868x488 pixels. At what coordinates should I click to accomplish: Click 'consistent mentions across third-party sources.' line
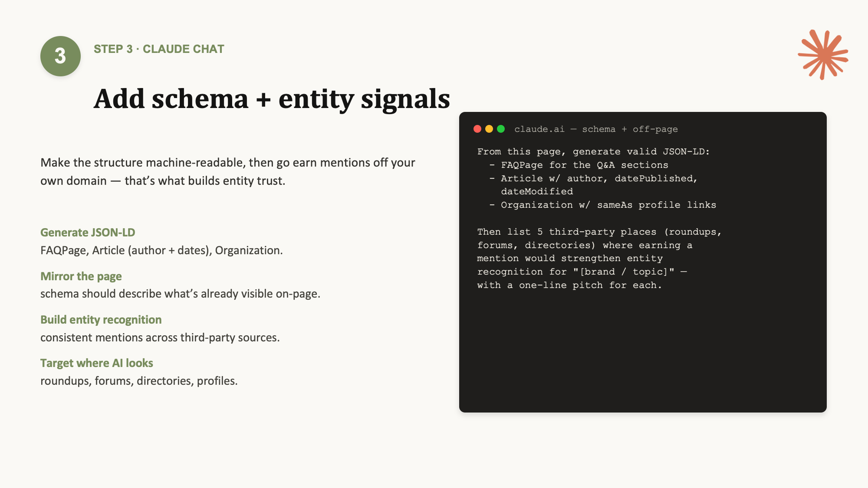[x=160, y=337]
